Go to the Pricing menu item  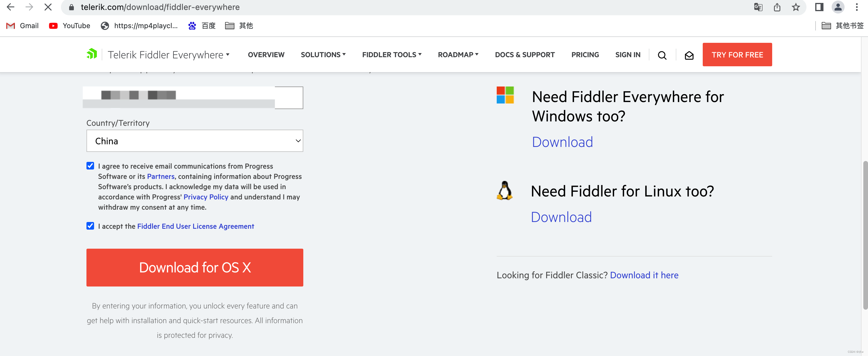click(x=585, y=55)
